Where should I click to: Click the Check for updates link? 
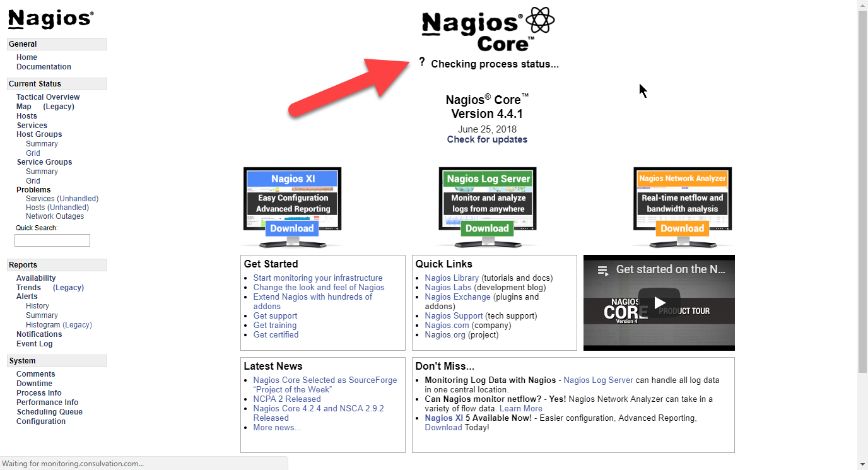pyautogui.click(x=487, y=139)
